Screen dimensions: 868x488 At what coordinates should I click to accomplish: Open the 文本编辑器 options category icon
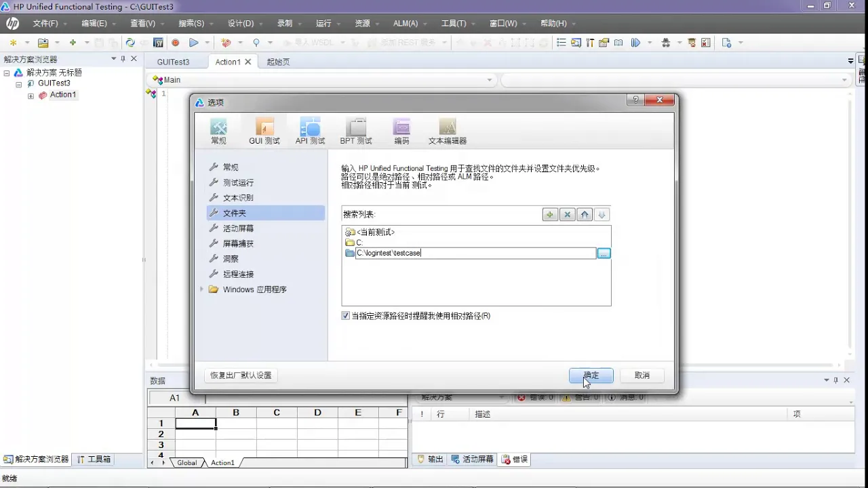(448, 131)
